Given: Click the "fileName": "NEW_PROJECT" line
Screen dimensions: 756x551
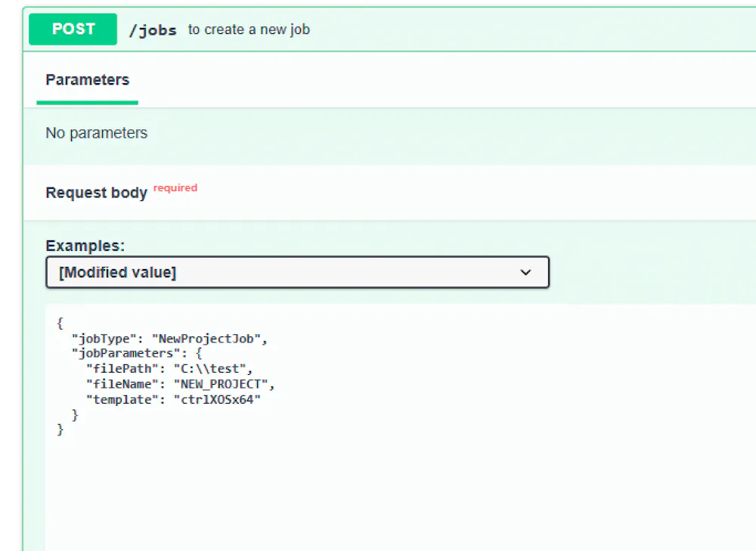Looking at the screenshot, I should (181, 384).
